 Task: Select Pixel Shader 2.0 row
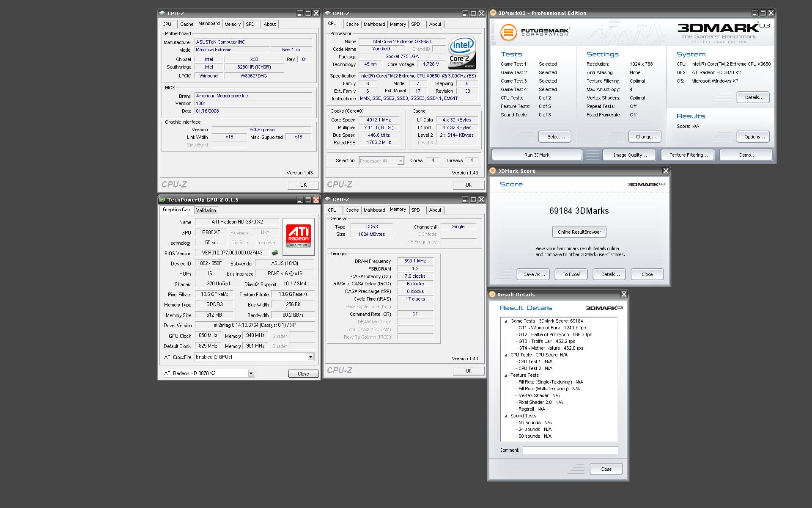(540, 402)
